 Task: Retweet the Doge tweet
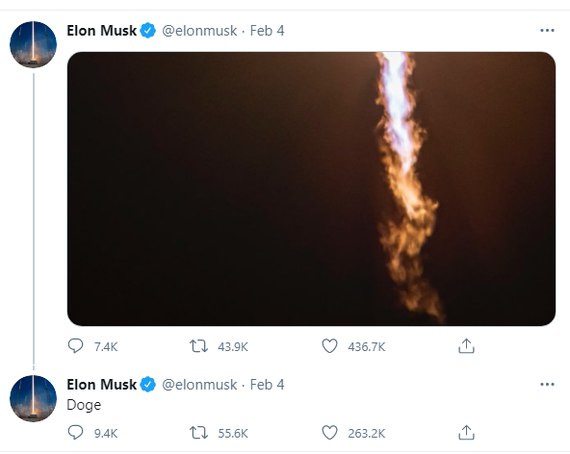[199, 433]
